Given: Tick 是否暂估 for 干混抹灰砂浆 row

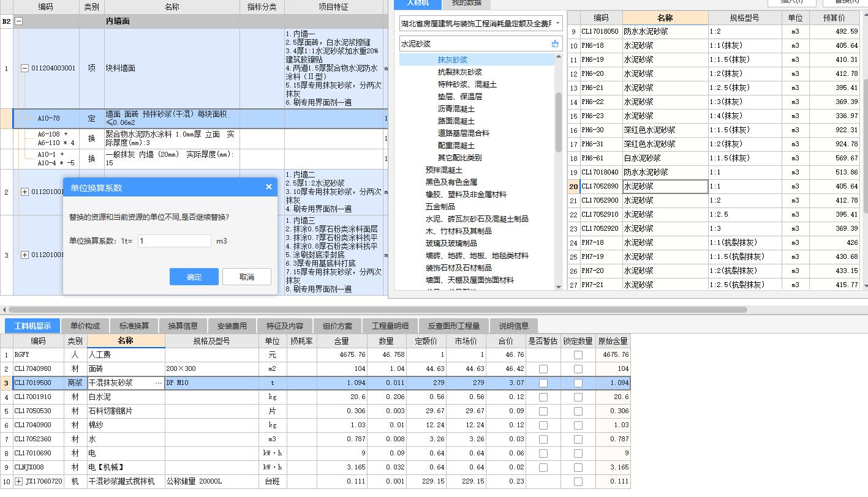Looking at the screenshot, I should (543, 383).
